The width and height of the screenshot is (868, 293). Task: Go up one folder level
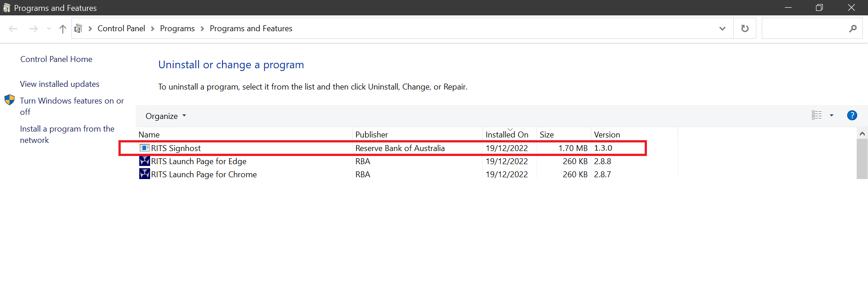(63, 28)
